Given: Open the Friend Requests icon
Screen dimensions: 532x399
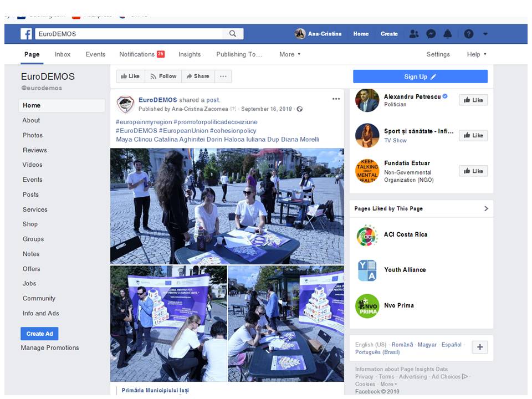Looking at the screenshot, I should (x=413, y=34).
